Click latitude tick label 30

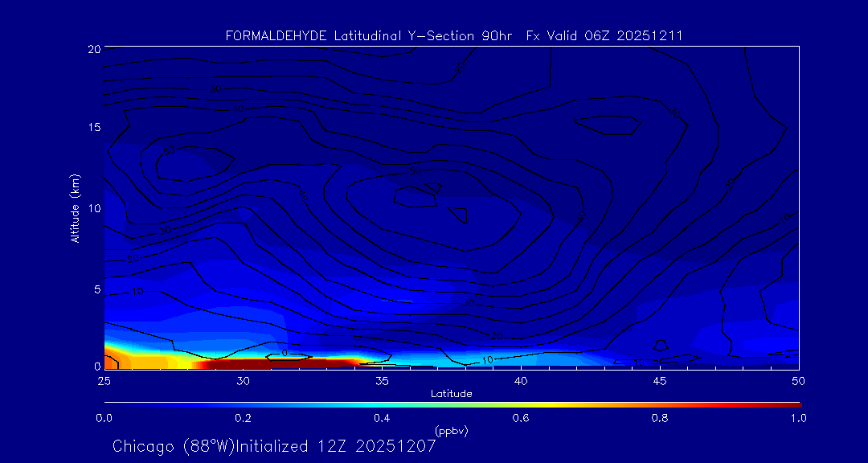click(x=243, y=380)
